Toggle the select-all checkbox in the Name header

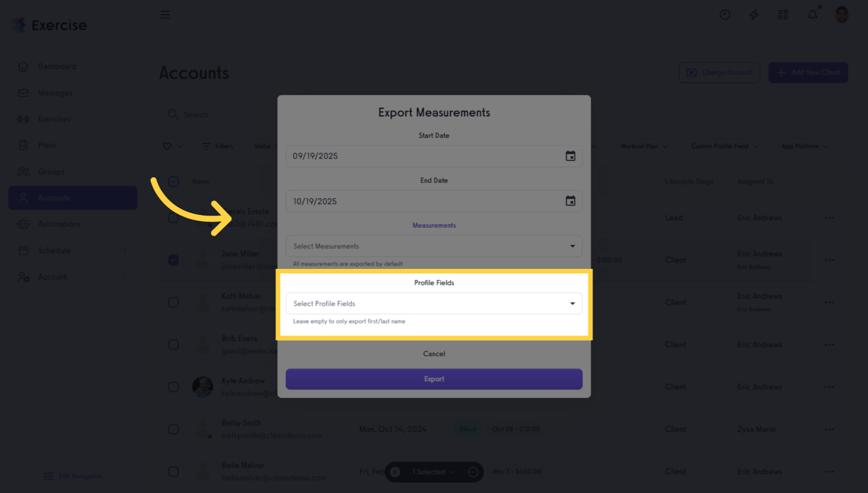click(x=173, y=181)
